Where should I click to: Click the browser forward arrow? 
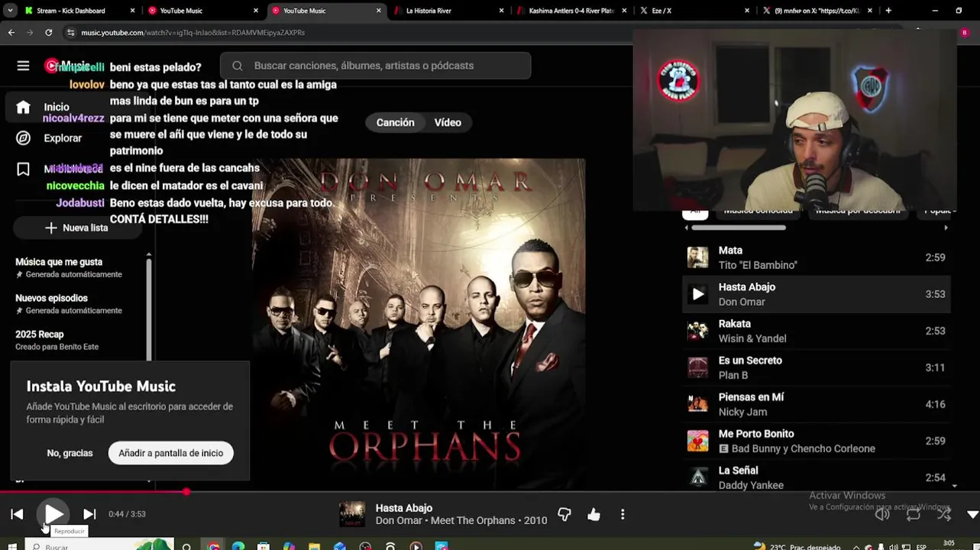click(30, 33)
